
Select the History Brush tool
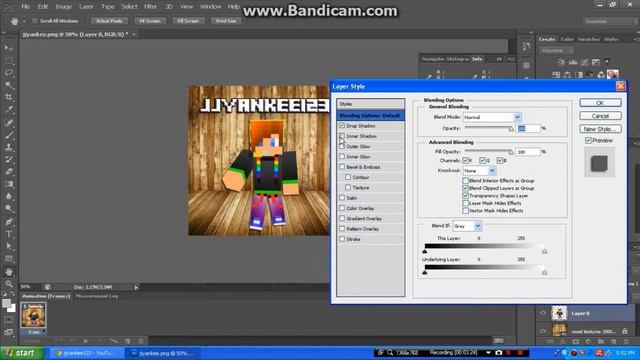(9, 160)
